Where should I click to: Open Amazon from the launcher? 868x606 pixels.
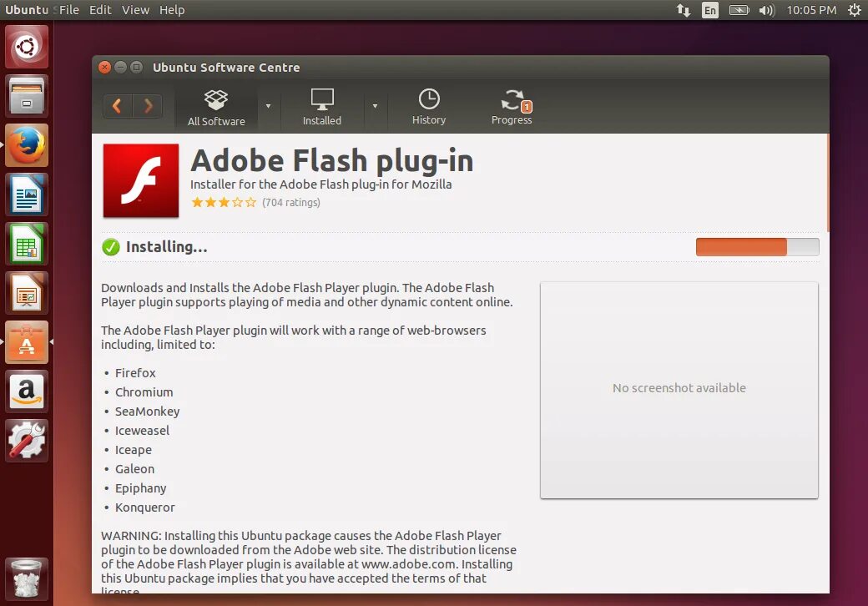tap(27, 391)
